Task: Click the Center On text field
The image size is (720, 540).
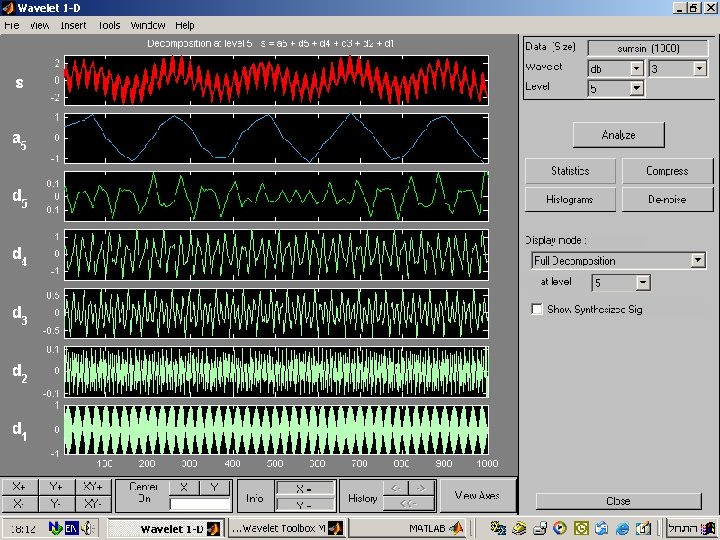Action: [200, 504]
